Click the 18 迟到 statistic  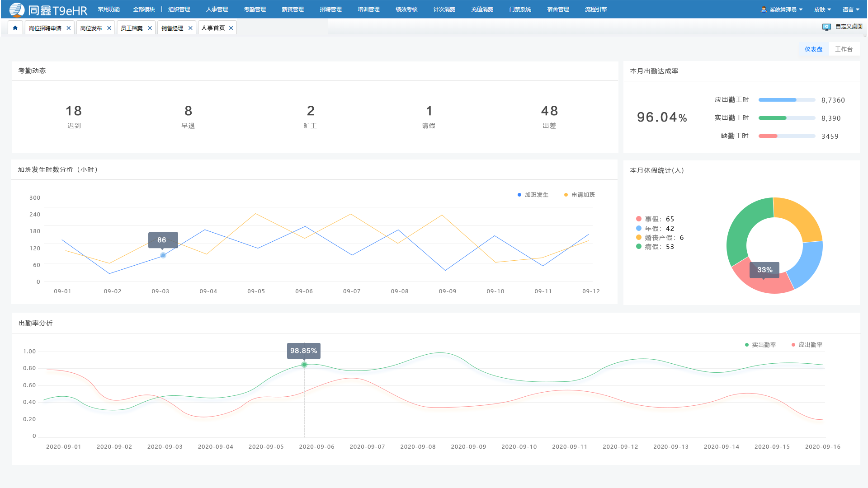click(74, 117)
